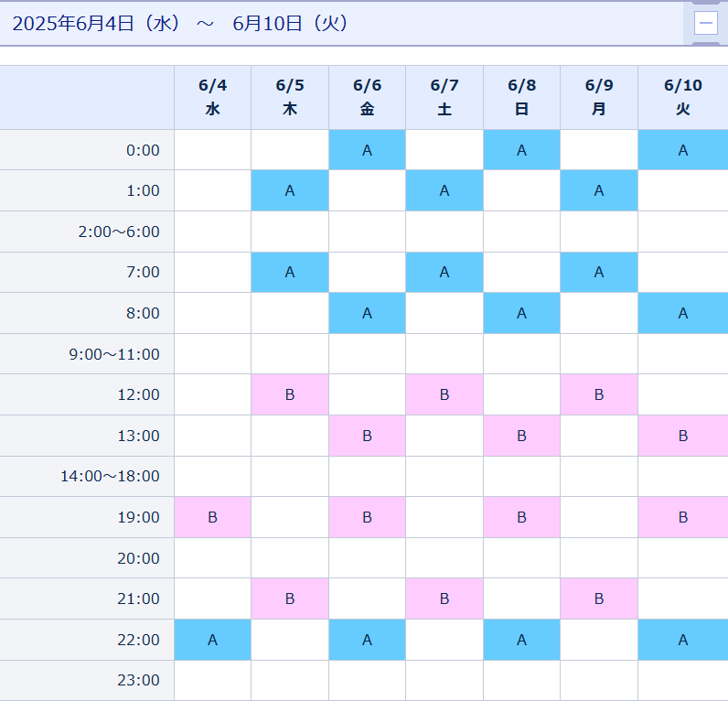Select shift B on 6/7 at 12:00

tap(444, 394)
